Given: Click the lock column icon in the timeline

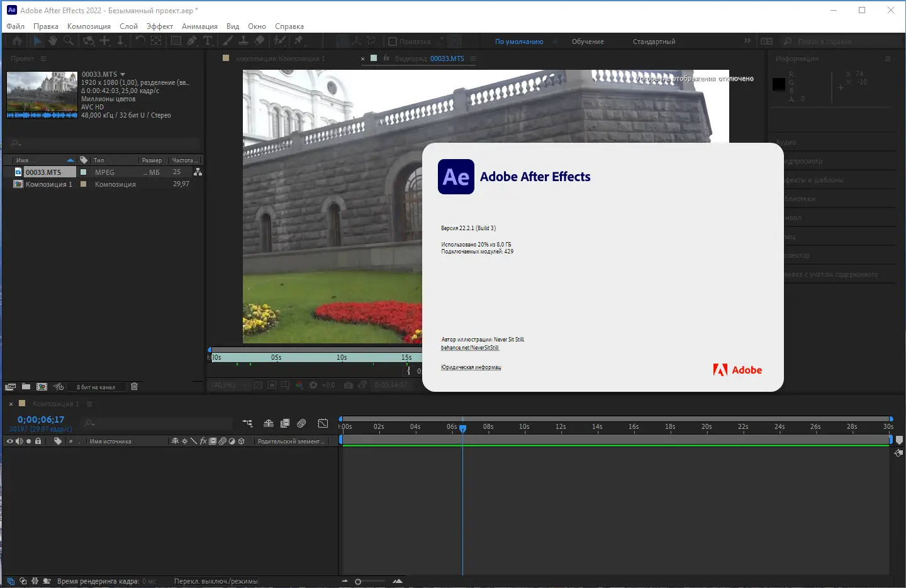Looking at the screenshot, I should pos(38,441).
